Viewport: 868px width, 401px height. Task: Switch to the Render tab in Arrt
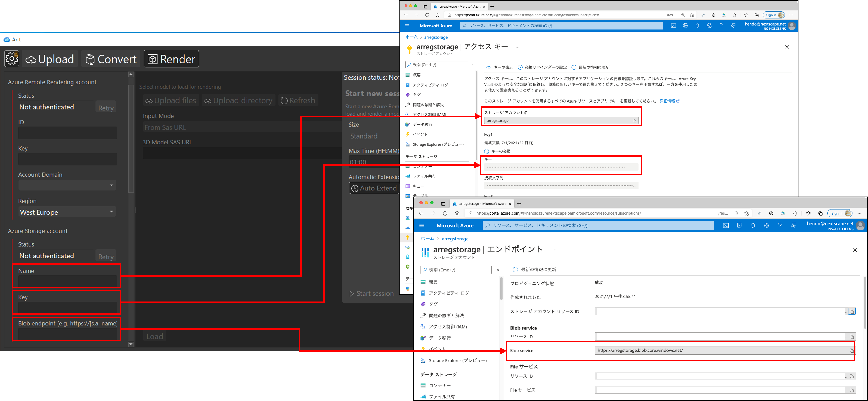171,59
